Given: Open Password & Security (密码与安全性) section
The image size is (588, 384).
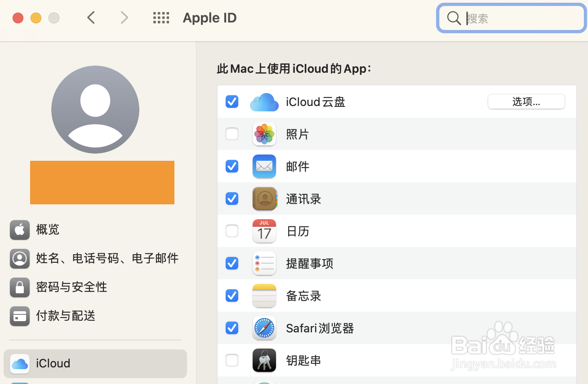Looking at the screenshot, I should tap(71, 287).
